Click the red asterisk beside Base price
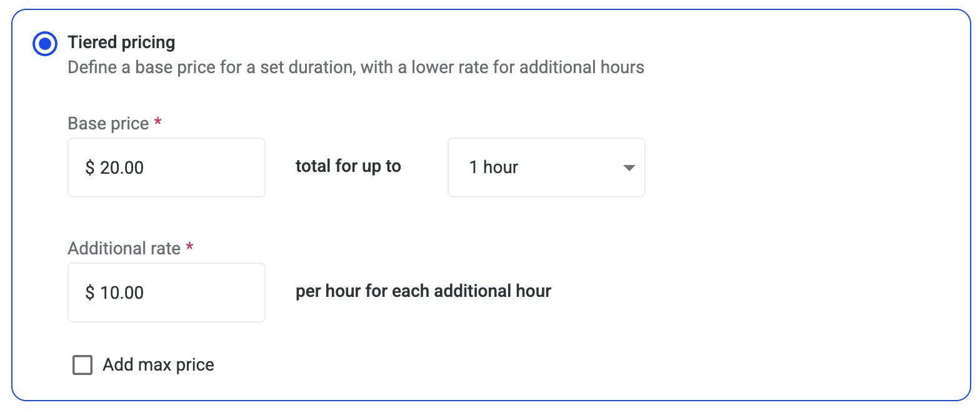The image size is (980, 415). coord(157,122)
